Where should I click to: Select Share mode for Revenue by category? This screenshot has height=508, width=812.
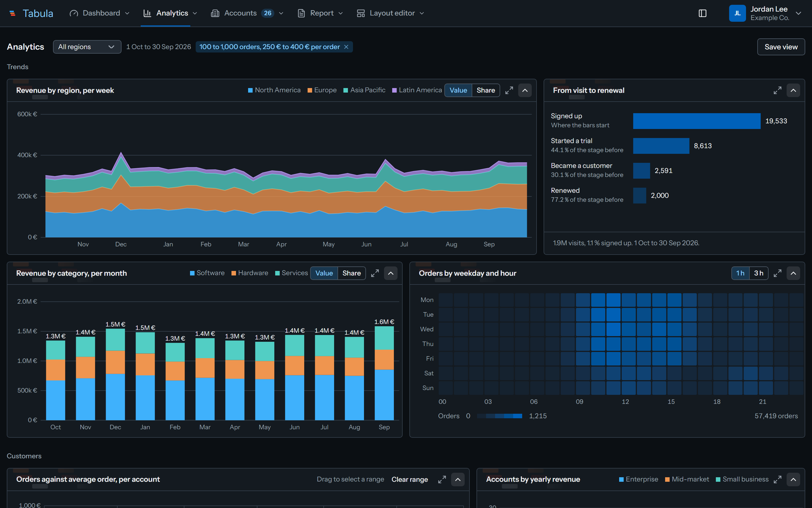(x=351, y=273)
